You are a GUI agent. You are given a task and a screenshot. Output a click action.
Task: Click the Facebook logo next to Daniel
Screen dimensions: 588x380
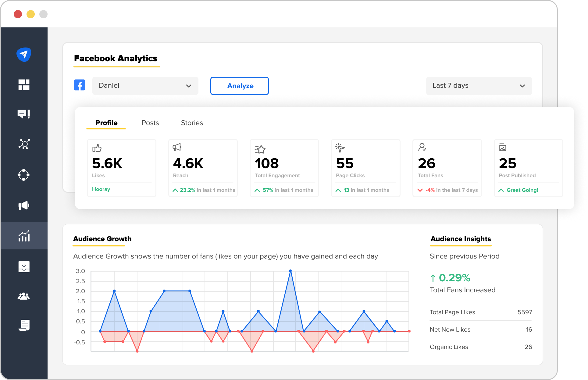click(80, 85)
